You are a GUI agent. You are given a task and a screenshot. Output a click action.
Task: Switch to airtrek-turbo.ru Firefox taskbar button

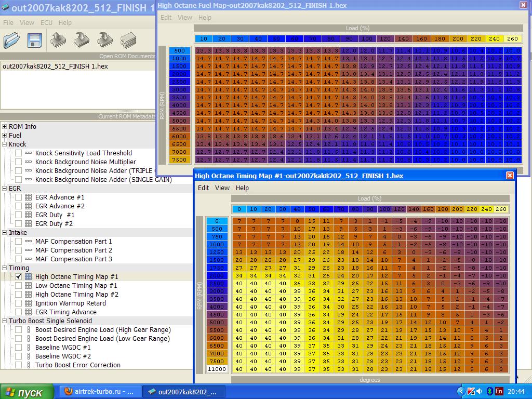(99, 392)
